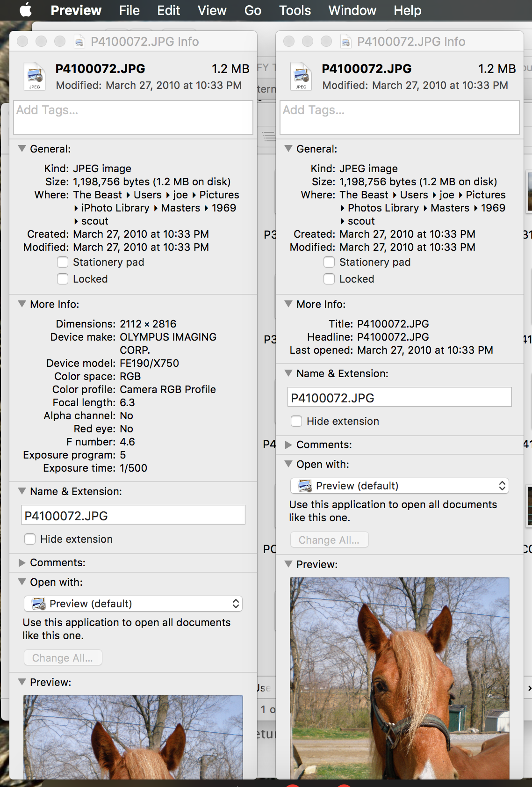
Task: Click 'OLYMPUS IMAGING' device make value
Action: (x=168, y=337)
